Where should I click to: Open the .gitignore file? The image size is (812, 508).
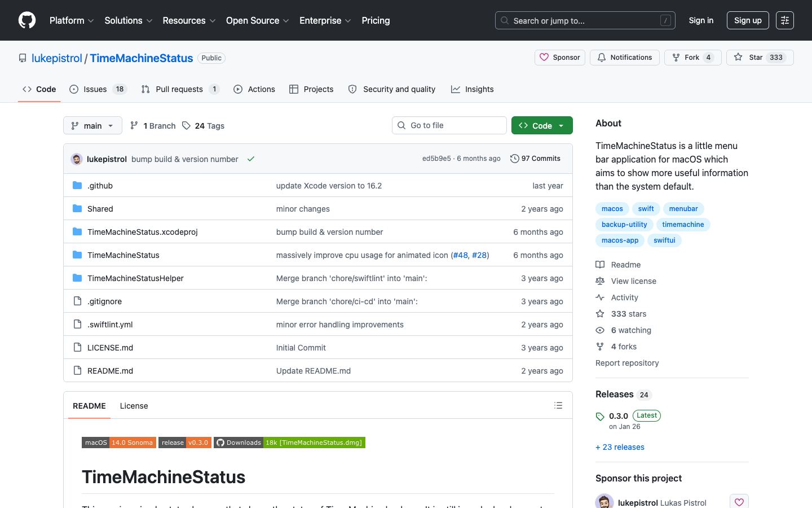point(104,301)
